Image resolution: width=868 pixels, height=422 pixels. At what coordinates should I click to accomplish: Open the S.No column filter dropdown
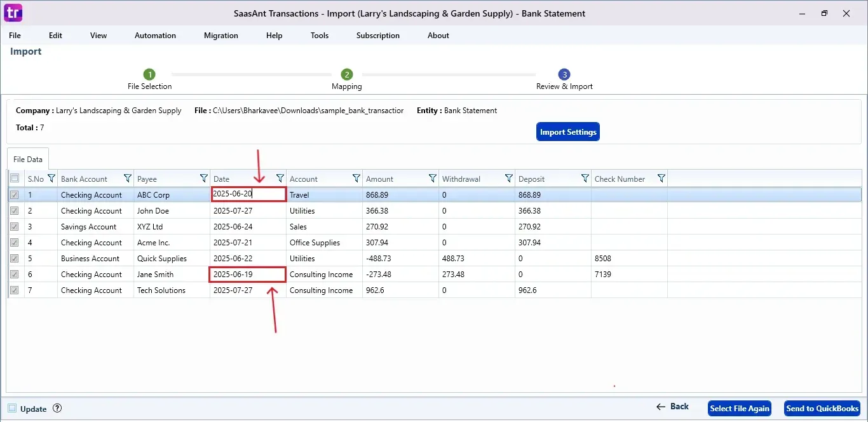click(x=51, y=179)
